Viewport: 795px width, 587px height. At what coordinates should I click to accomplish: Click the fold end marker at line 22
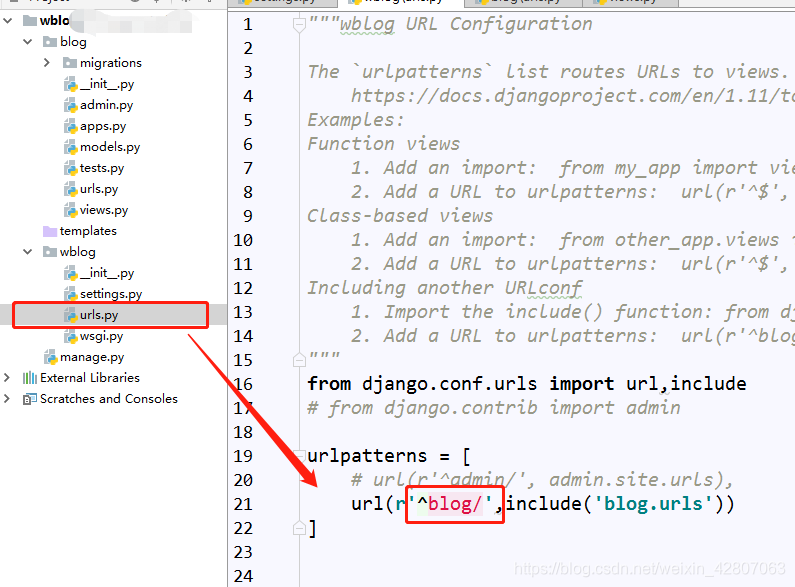click(299, 528)
